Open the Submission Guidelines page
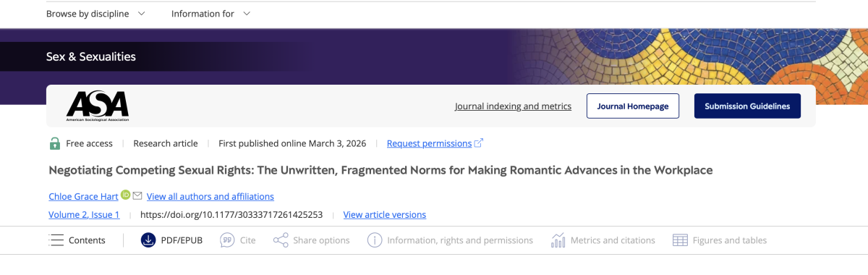The image size is (868, 275). point(747,106)
